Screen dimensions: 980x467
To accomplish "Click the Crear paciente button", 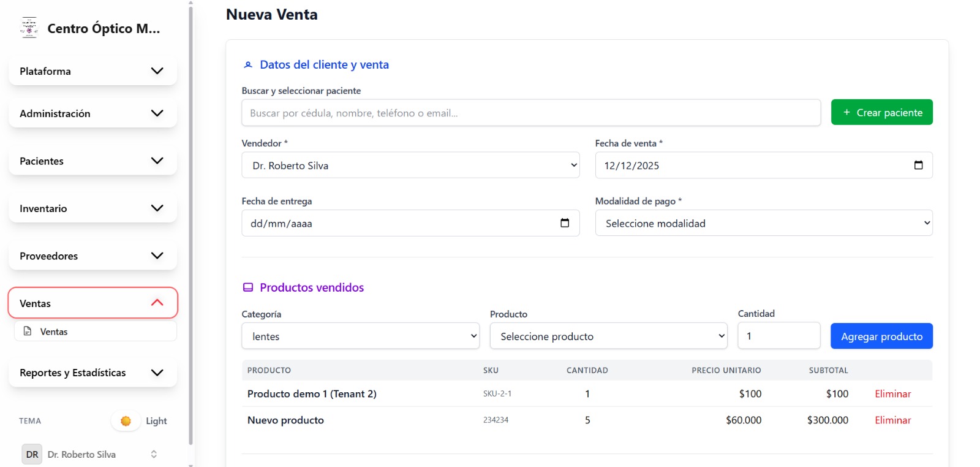I will [881, 112].
